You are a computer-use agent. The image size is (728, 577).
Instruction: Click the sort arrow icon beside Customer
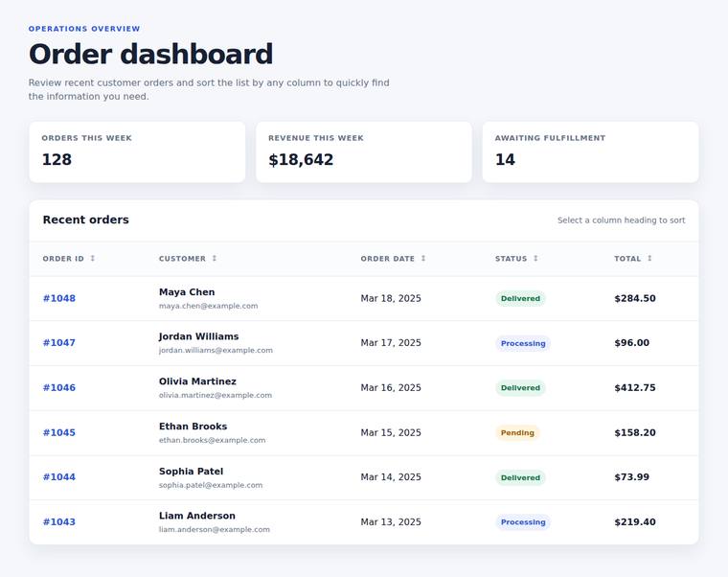214,258
